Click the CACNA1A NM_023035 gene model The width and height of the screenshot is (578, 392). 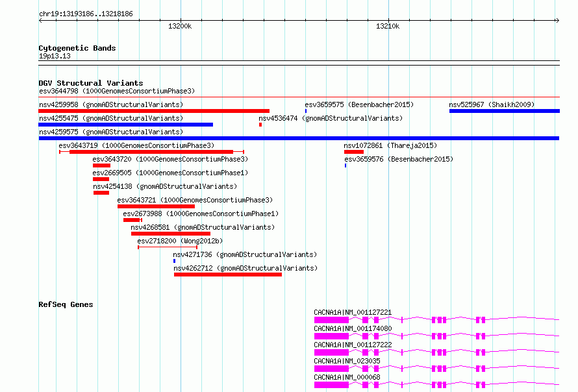(x=437, y=369)
